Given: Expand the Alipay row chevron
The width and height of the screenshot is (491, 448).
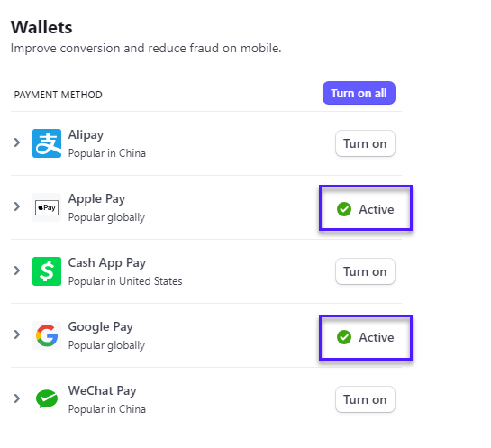Looking at the screenshot, I should point(17,142).
